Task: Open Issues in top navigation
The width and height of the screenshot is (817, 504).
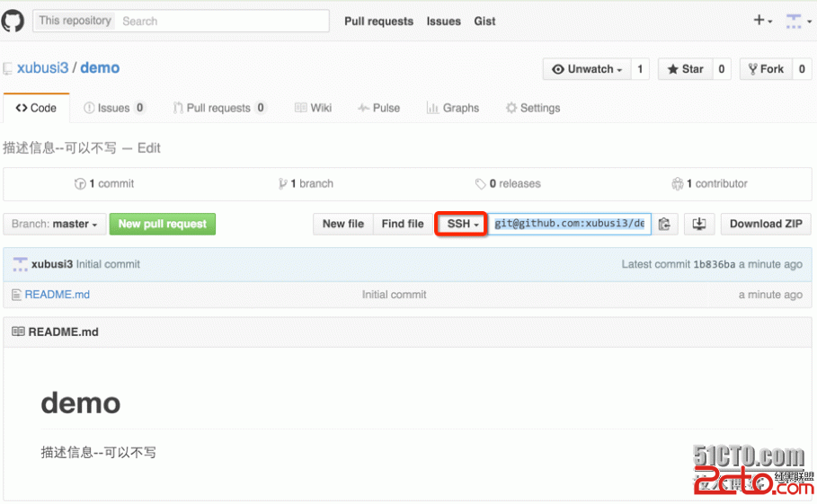Action: point(443,22)
